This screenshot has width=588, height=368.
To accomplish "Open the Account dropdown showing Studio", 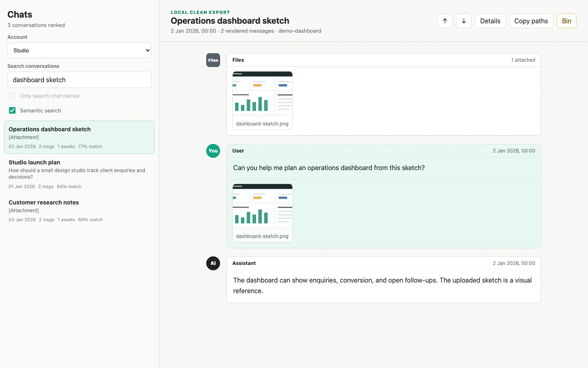I will [79, 50].
